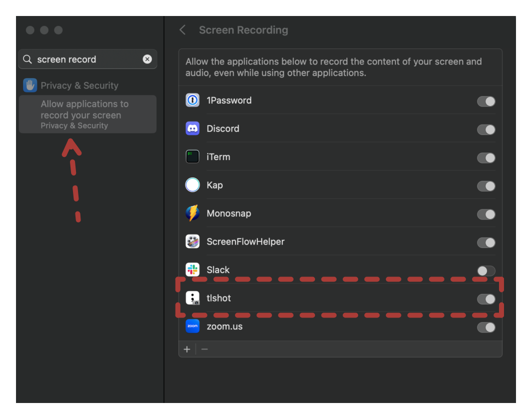Clear the search field text

[147, 59]
